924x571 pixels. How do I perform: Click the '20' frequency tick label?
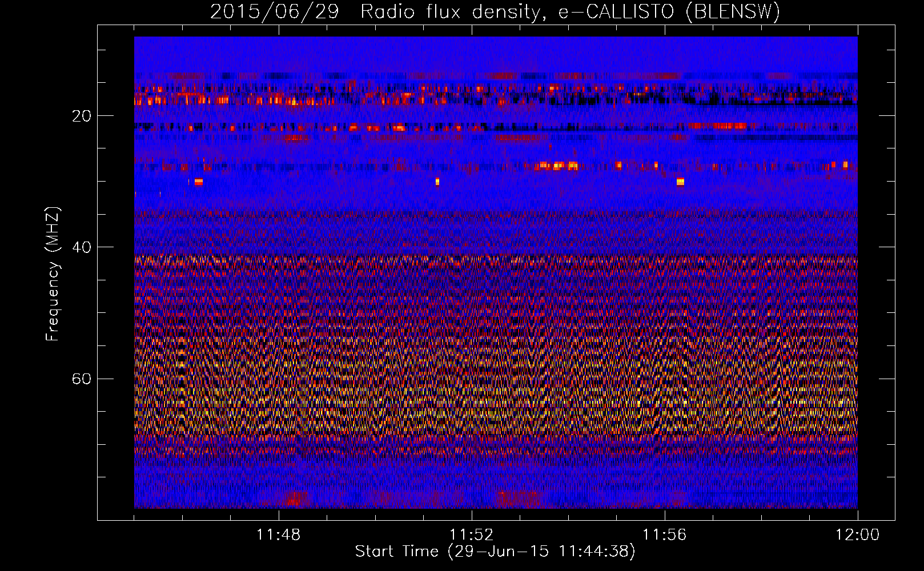tap(81, 116)
